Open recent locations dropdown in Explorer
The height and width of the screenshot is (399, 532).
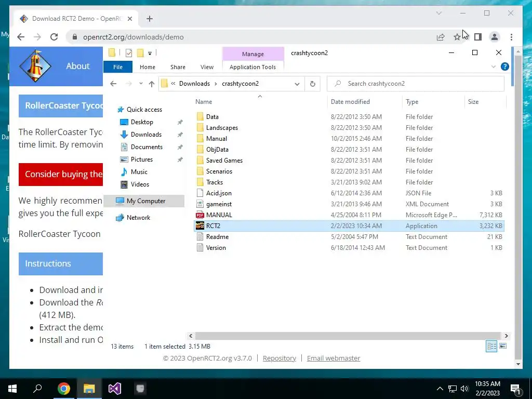point(141,84)
